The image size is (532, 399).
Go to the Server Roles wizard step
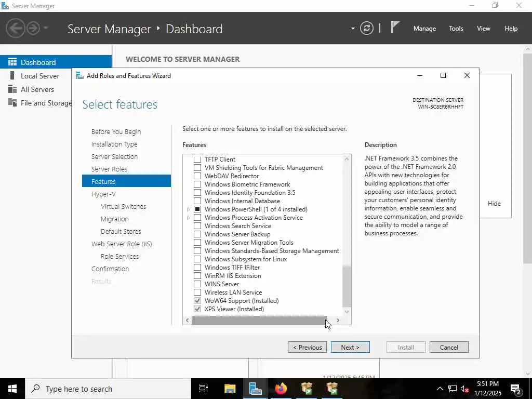click(109, 169)
